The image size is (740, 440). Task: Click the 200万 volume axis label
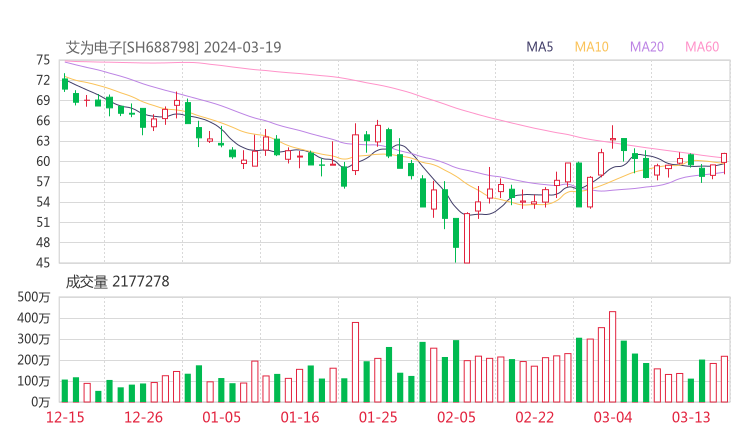click(x=34, y=360)
